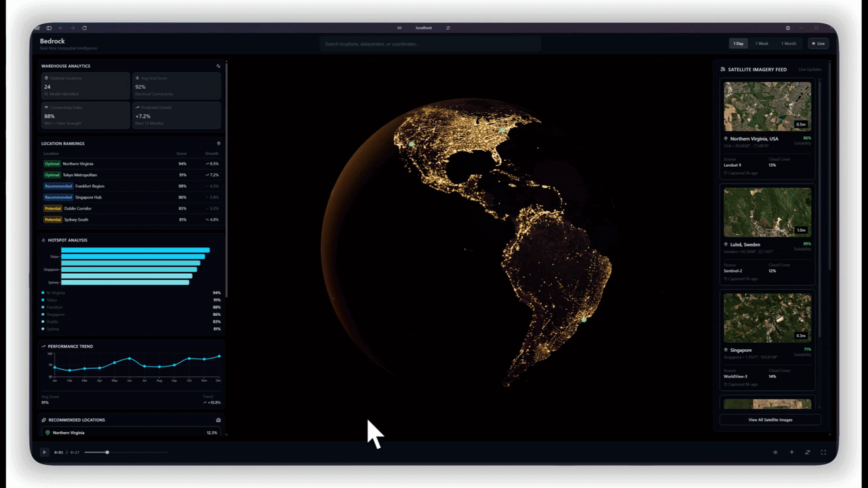868x488 pixels.
Task: Click the Warehouse Analytics activity pulse icon
Action: (218, 66)
